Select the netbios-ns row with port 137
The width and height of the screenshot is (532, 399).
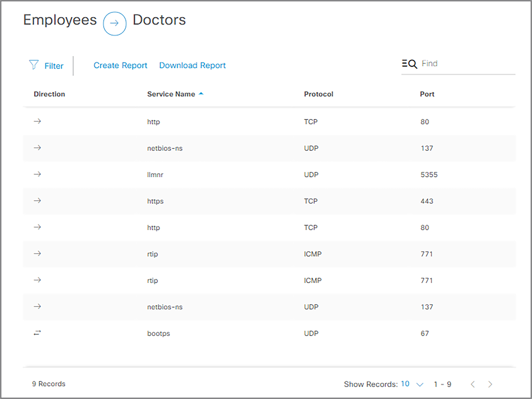(165, 148)
